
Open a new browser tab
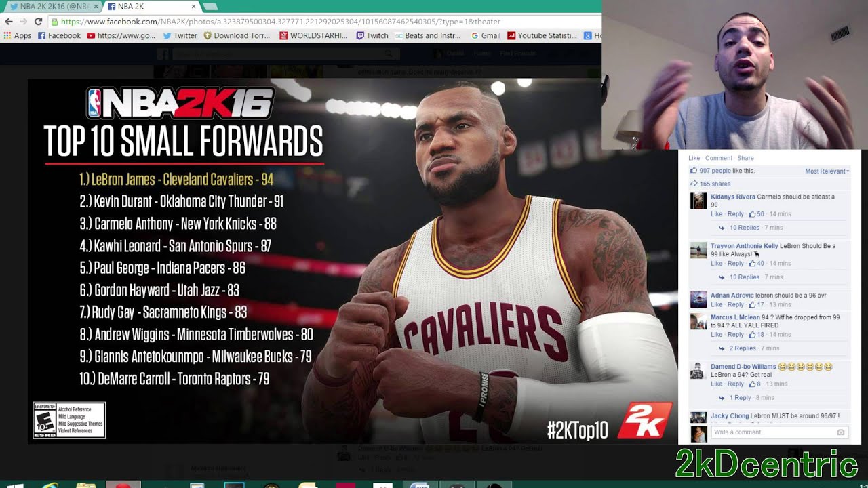tap(210, 7)
